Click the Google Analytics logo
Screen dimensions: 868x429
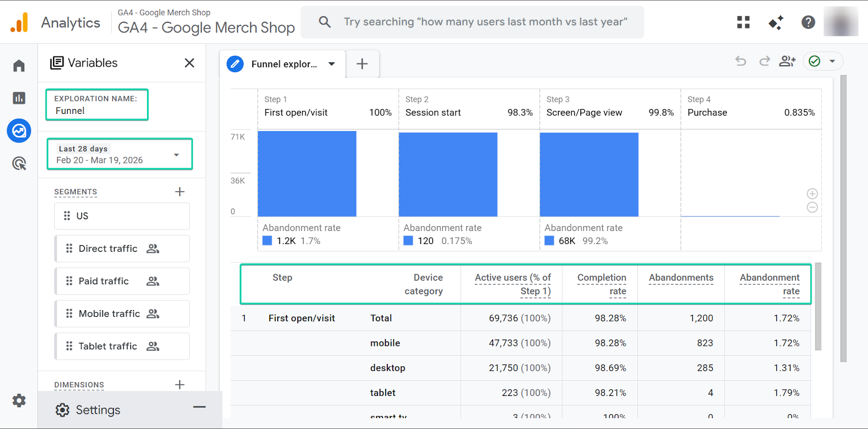(20, 23)
